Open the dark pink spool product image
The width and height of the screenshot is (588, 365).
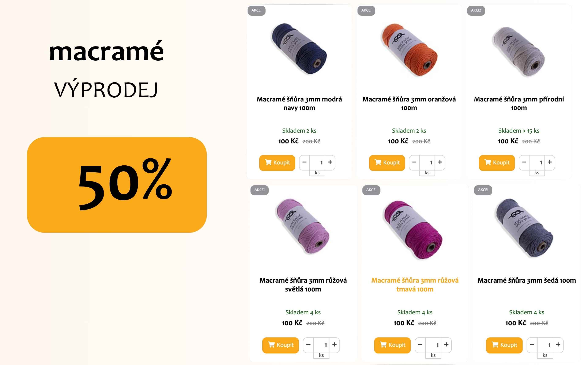[413, 230]
